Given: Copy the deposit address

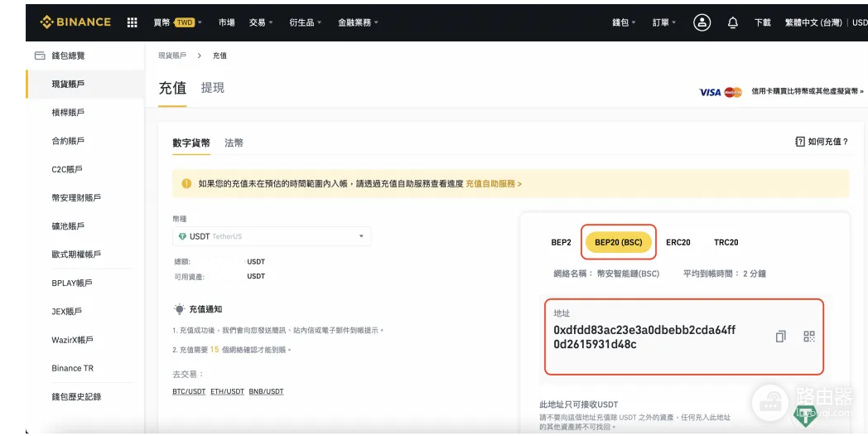Looking at the screenshot, I should tap(780, 337).
